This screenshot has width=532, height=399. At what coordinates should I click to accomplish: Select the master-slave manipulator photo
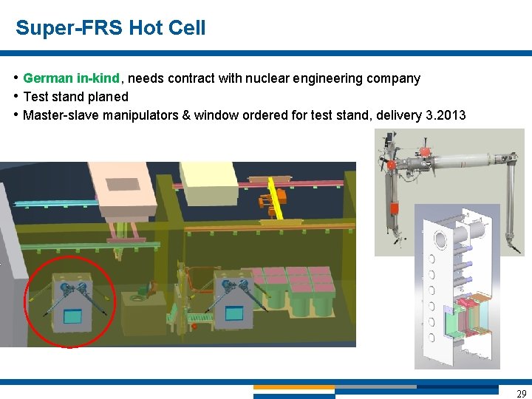pyautogui.click(x=449, y=192)
